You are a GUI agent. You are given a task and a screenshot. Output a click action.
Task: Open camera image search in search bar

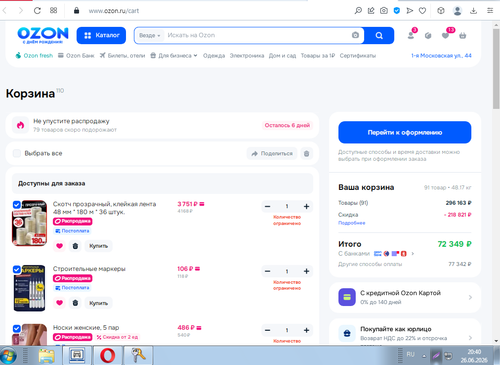coord(355,35)
